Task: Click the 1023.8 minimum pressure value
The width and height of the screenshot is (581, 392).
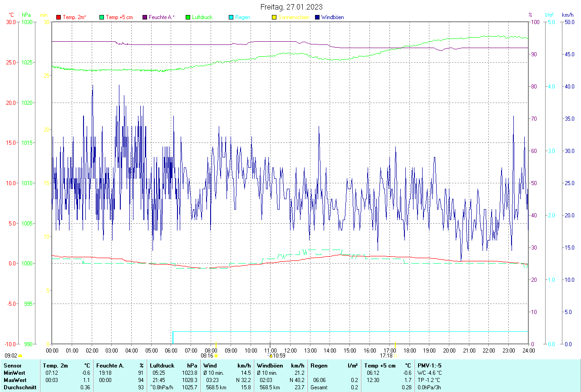Action: coord(189,373)
